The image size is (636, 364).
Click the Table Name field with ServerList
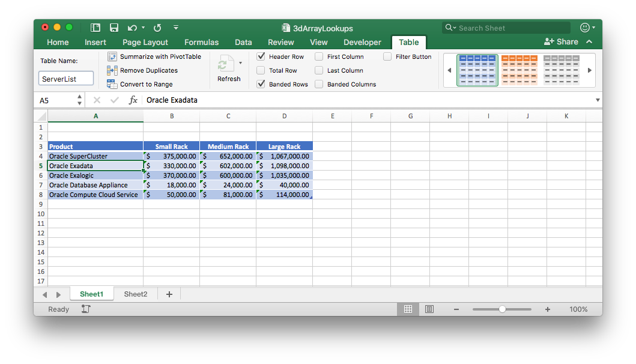(66, 79)
